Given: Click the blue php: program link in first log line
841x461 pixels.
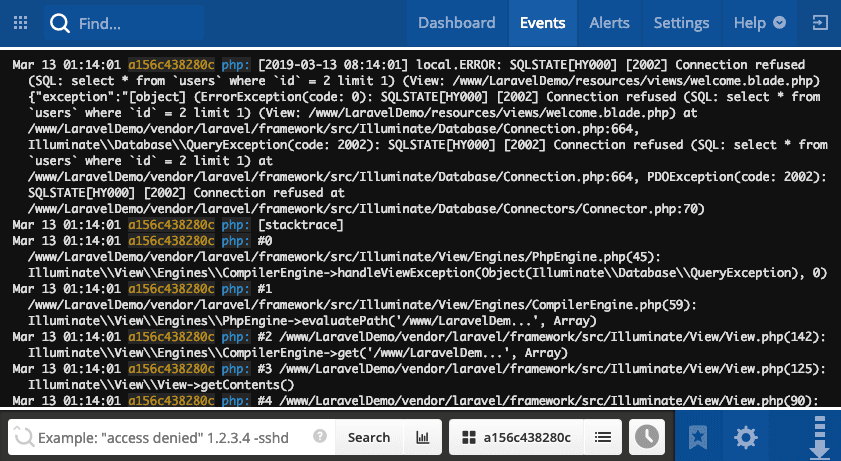Looking at the screenshot, I should click(235, 65).
